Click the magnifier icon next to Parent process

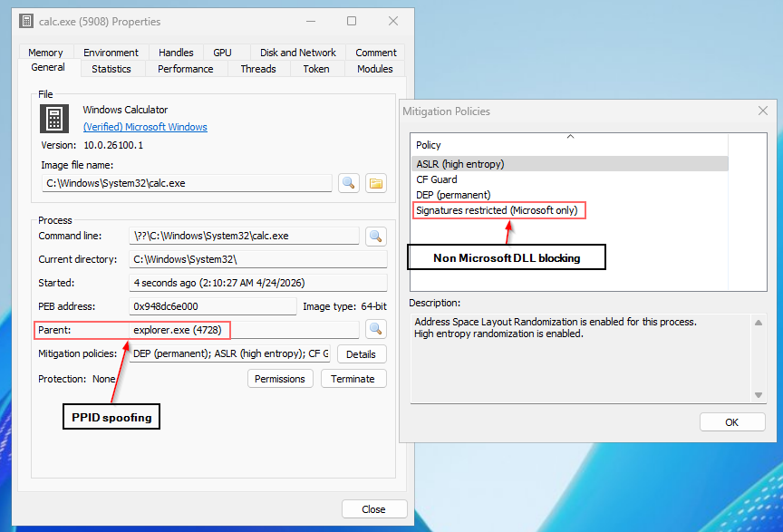coord(375,329)
